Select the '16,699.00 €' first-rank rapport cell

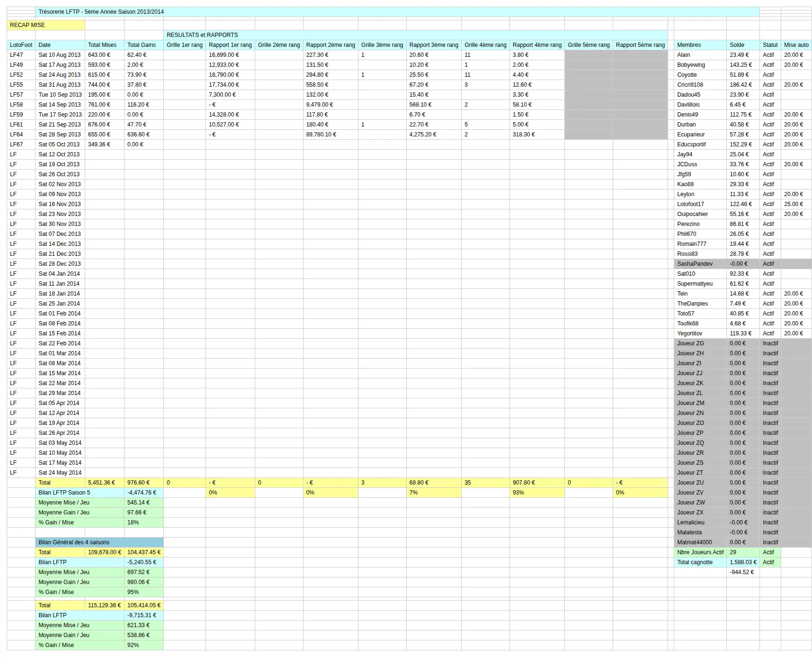231,55
